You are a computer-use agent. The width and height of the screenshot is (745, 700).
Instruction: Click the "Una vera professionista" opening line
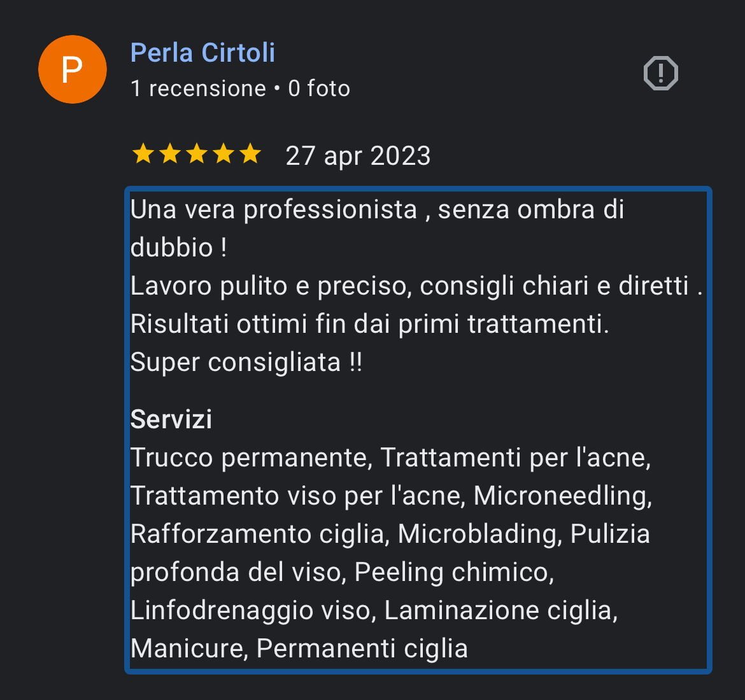(x=274, y=210)
